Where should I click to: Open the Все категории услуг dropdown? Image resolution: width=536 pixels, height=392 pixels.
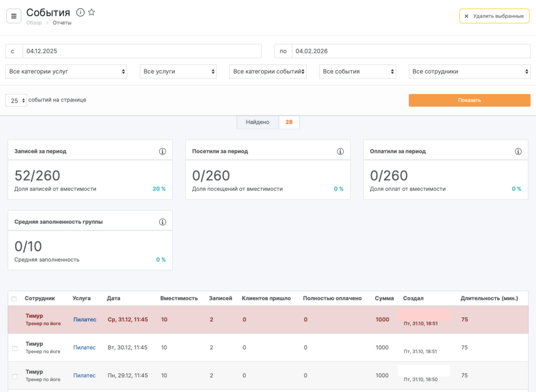click(66, 72)
